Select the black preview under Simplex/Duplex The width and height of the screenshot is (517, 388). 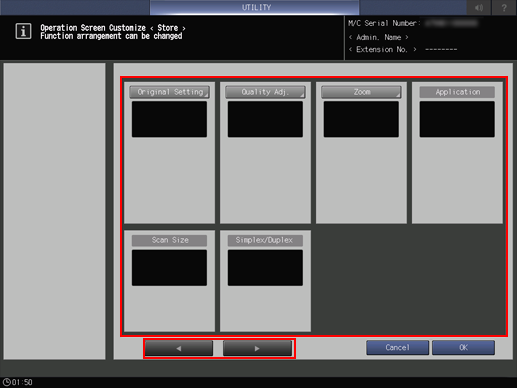pyautogui.click(x=265, y=268)
